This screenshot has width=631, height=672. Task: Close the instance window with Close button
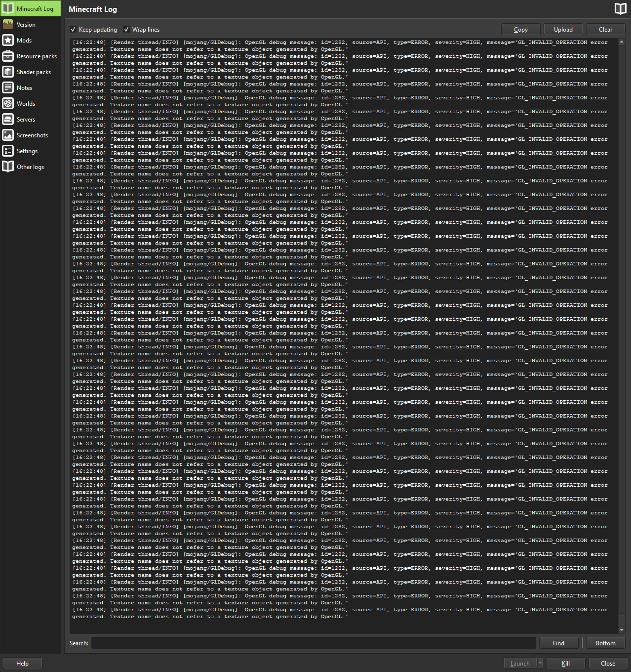coord(608,663)
